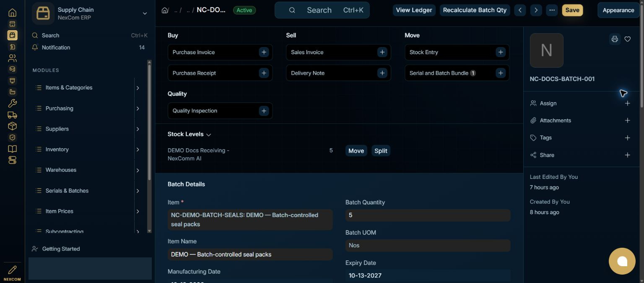Open the highlighted Supply Chain rail icon
This screenshot has width=644, height=283.
(12, 35)
